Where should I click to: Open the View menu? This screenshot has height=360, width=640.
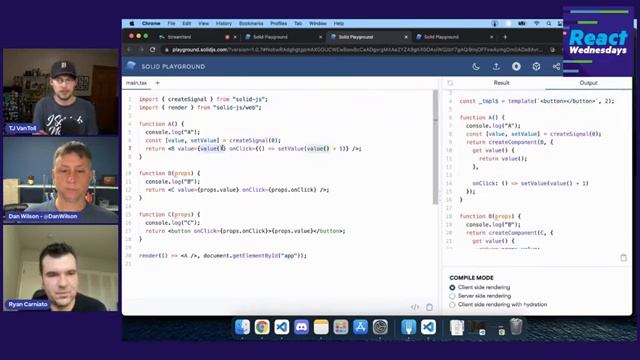tap(203, 24)
